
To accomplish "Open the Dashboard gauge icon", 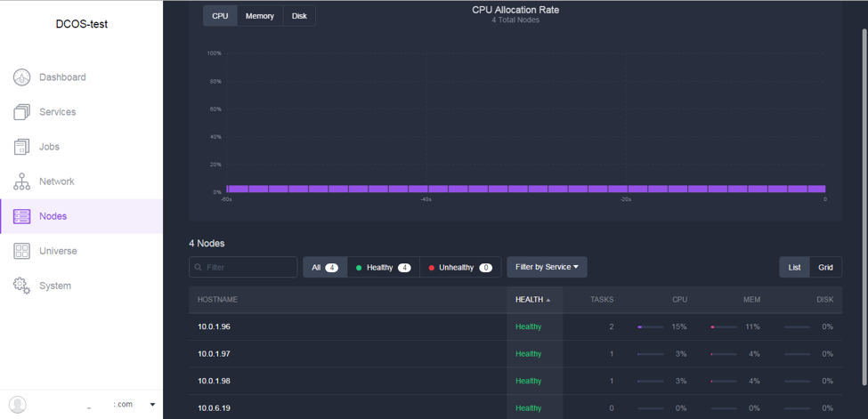I will (21, 77).
